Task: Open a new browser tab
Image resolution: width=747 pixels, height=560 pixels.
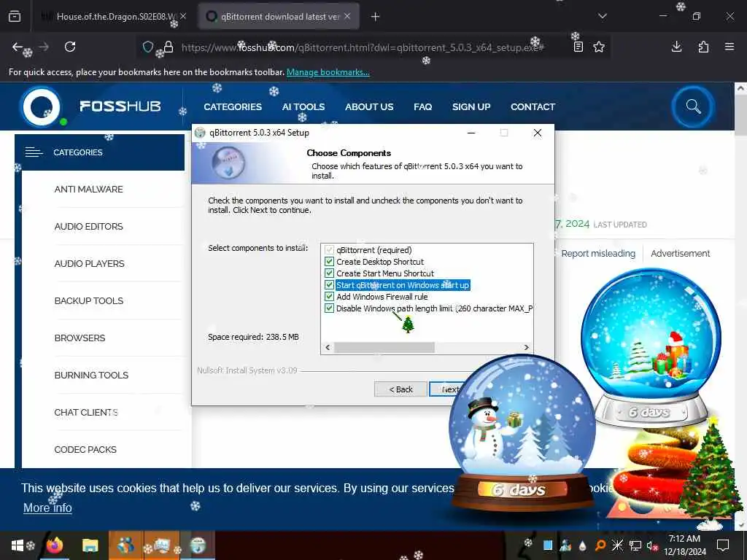Action: point(376,17)
